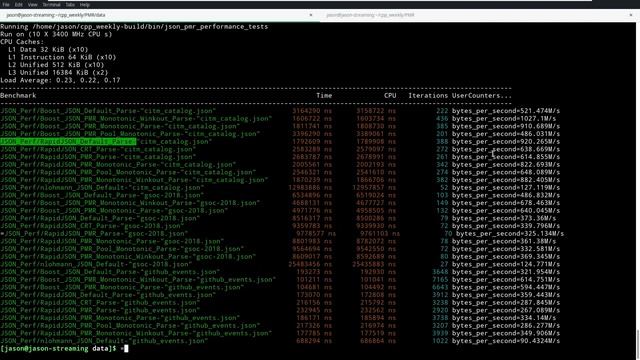Click the 1022 iterations value

[x=440, y=341]
